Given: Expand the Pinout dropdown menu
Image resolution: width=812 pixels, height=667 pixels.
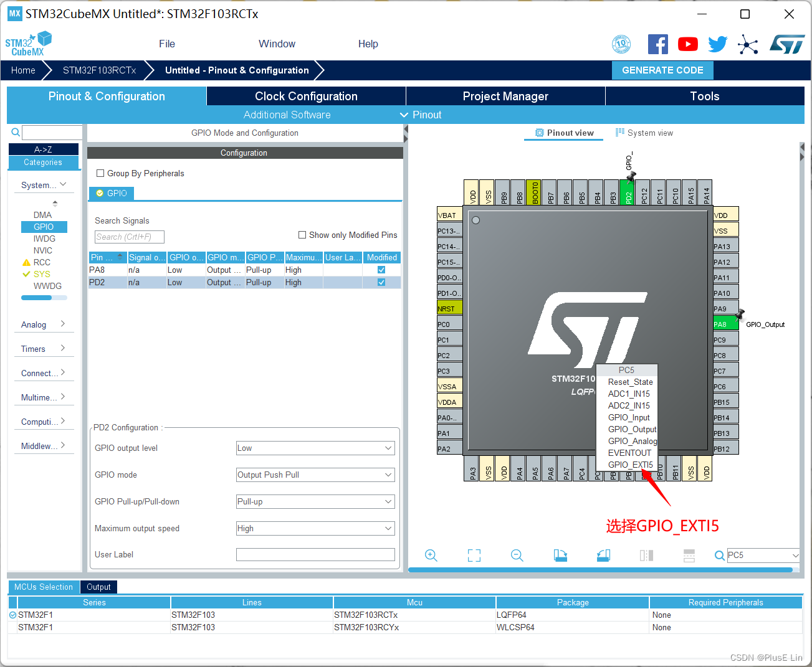Looking at the screenshot, I should (x=421, y=115).
